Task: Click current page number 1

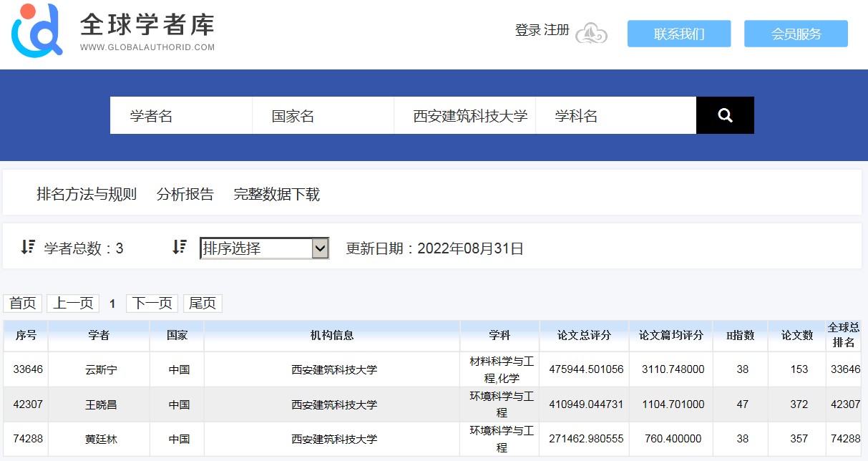Action: click(112, 304)
